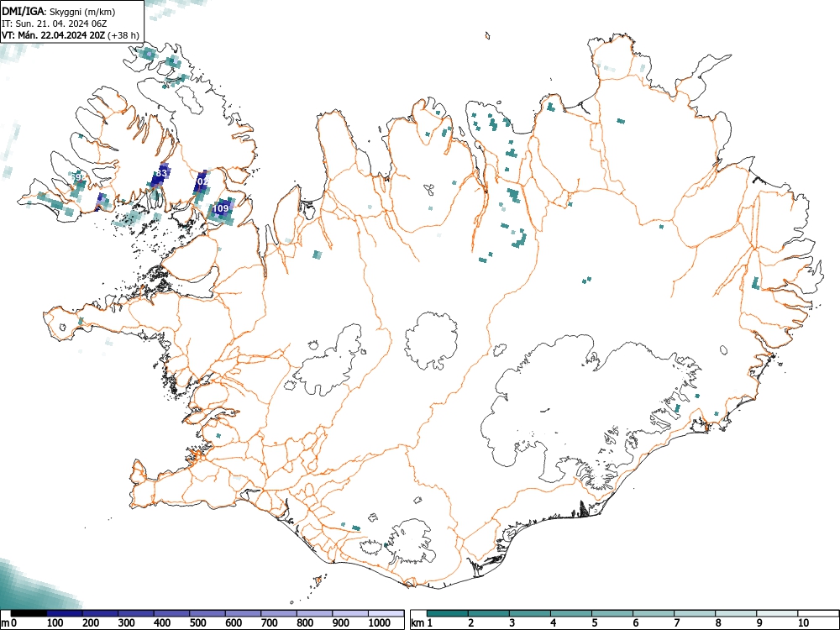Viewport: 840px width, 630px height.
Task: Click the 'm 0' label on the meter legend
Action: coord(9,623)
